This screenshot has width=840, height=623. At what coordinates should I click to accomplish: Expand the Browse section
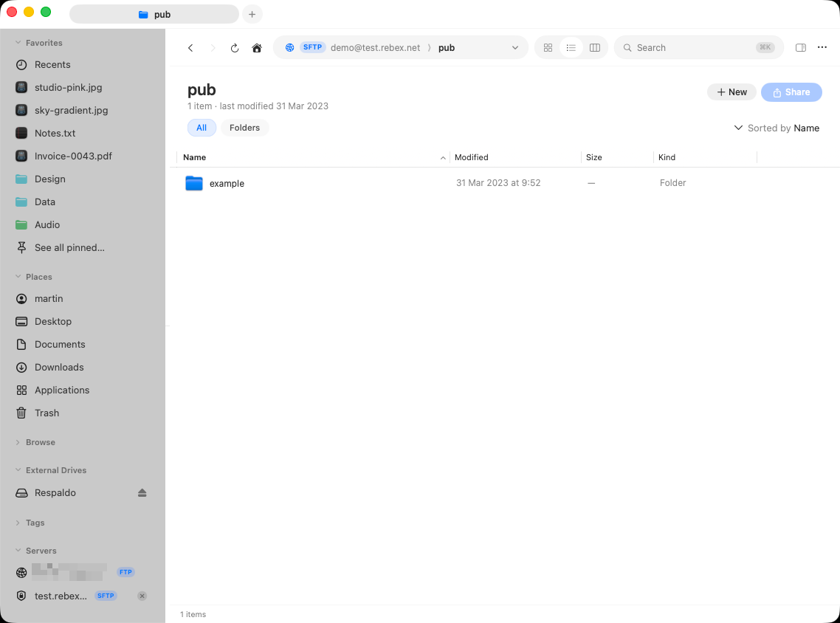click(x=18, y=442)
